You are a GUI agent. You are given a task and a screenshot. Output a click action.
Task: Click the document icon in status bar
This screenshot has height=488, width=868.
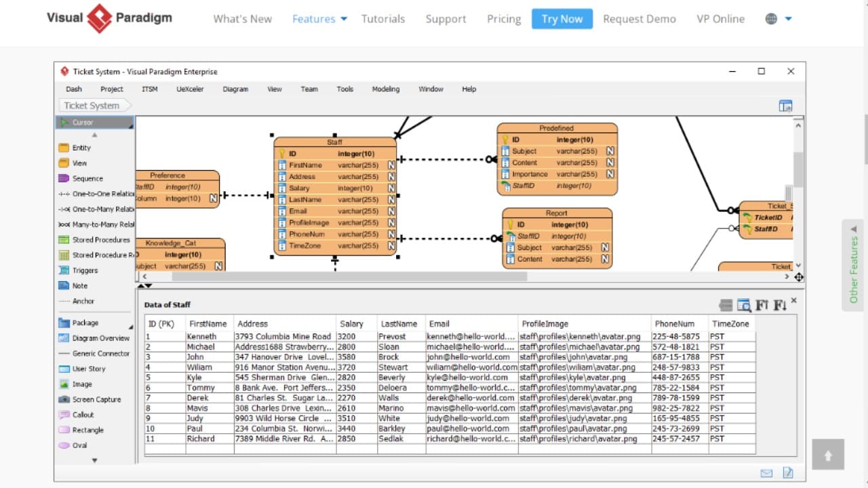pos(788,473)
